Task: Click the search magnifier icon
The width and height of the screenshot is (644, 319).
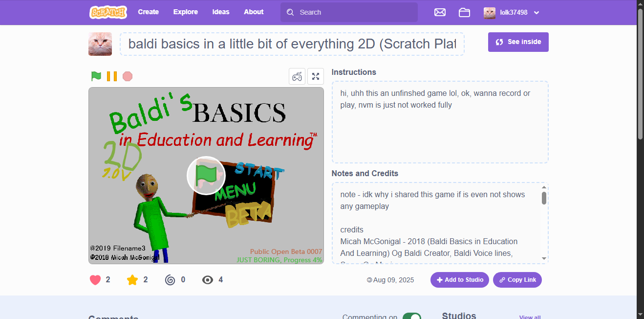Action: click(290, 12)
